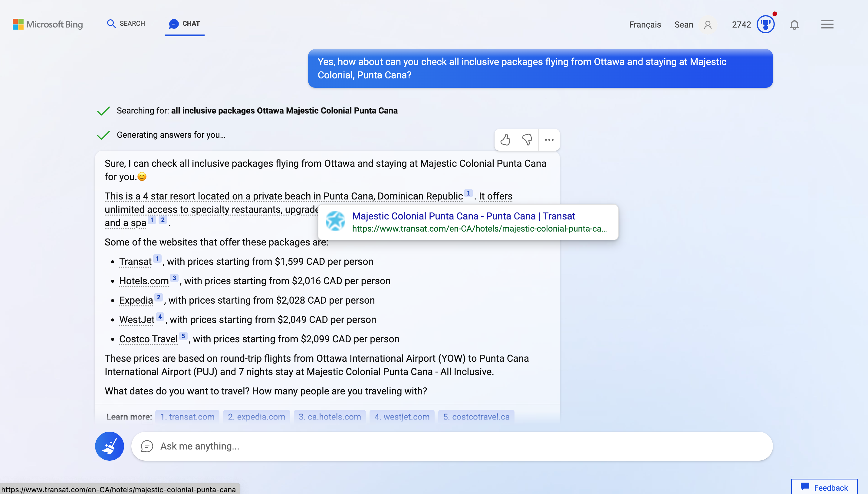868x494 pixels.
Task: Click 'This is a 4 star resort' sentence
Action: click(284, 196)
